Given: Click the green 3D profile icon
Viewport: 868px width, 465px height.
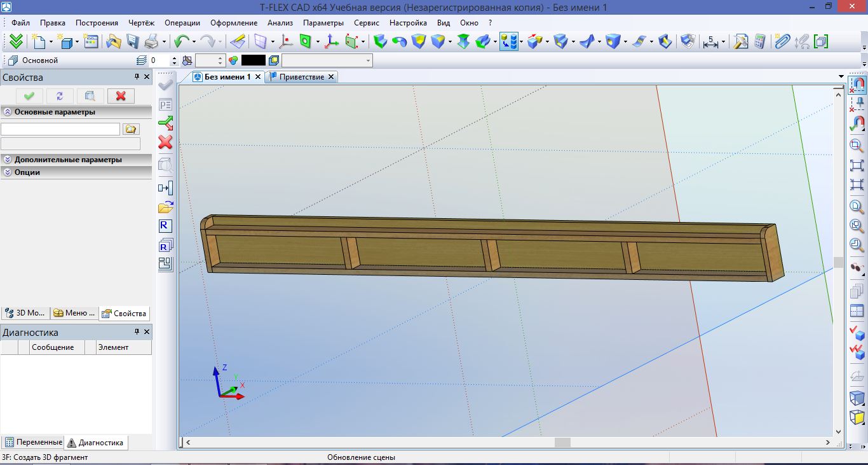Looking at the screenshot, I should point(306,42).
